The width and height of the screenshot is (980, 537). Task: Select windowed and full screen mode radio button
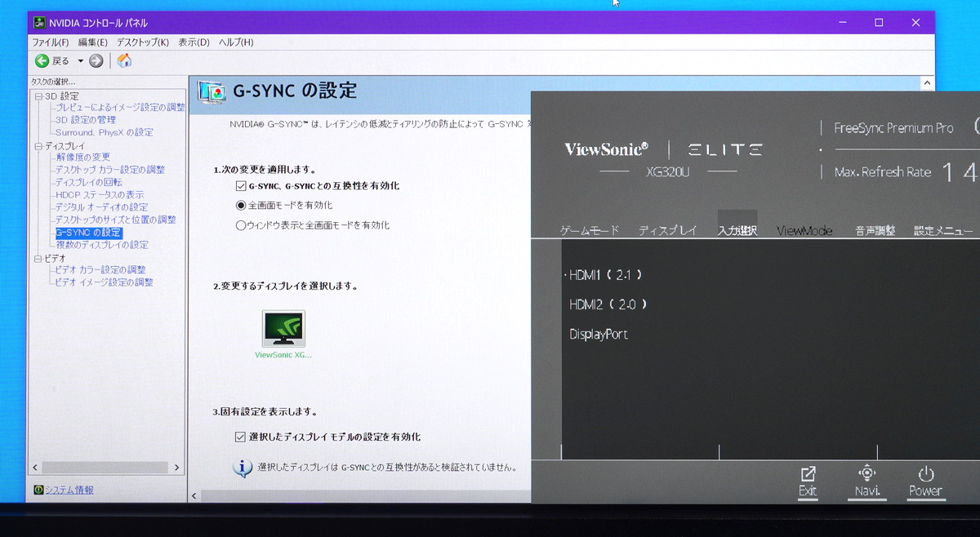click(241, 225)
